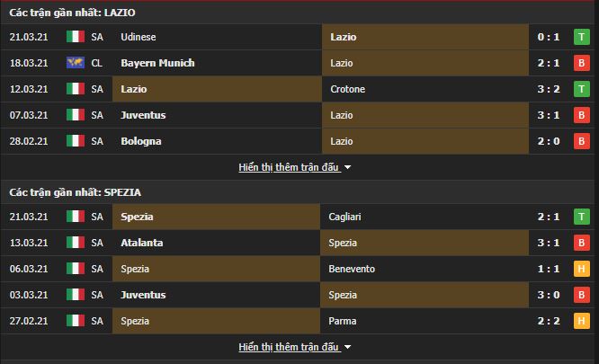Click the green T badge for Spezia vs Cagliari
This screenshot has width=599, height=364.
pos(581,217)
